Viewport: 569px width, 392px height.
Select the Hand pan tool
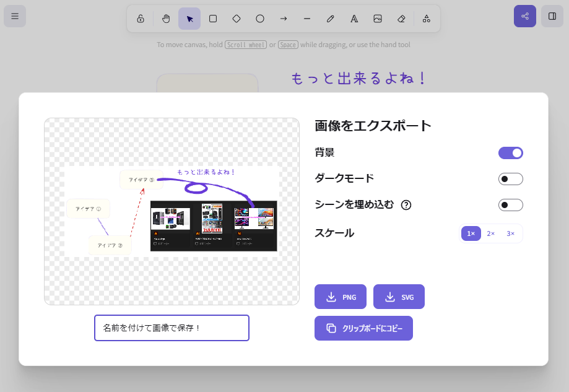[166, 19]
